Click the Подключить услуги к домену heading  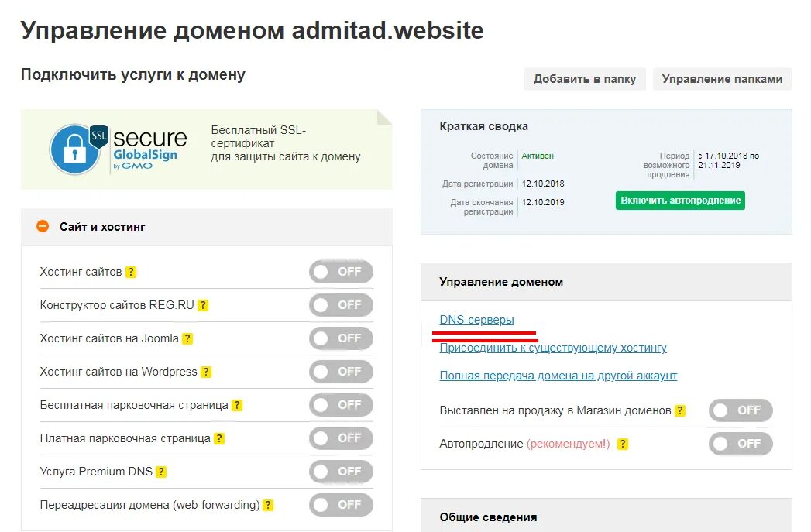click(133, 74)
